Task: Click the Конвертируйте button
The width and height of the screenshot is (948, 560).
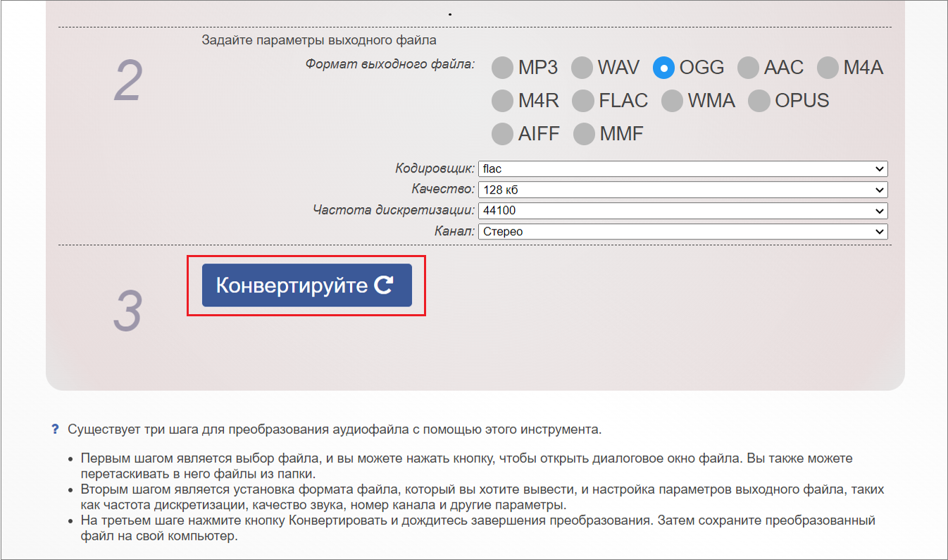Action: (x=306, y=285)
